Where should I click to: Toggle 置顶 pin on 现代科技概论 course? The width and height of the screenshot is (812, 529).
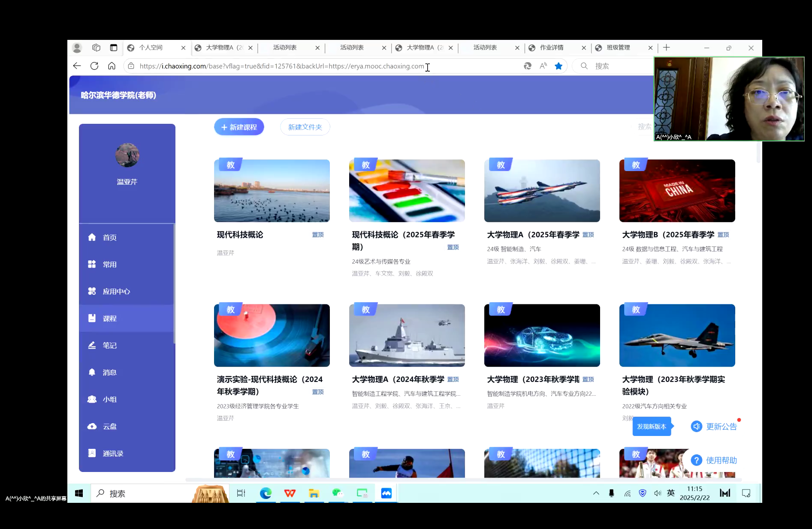tap(318, 235)
